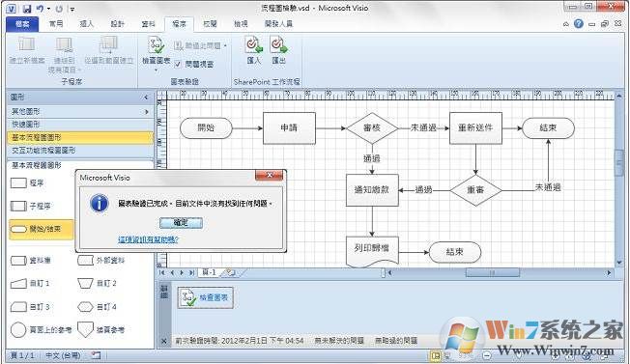630x364 pixels.
Task: Customize the quick access toolbar dropdown
Action: [x=72, y=9]
